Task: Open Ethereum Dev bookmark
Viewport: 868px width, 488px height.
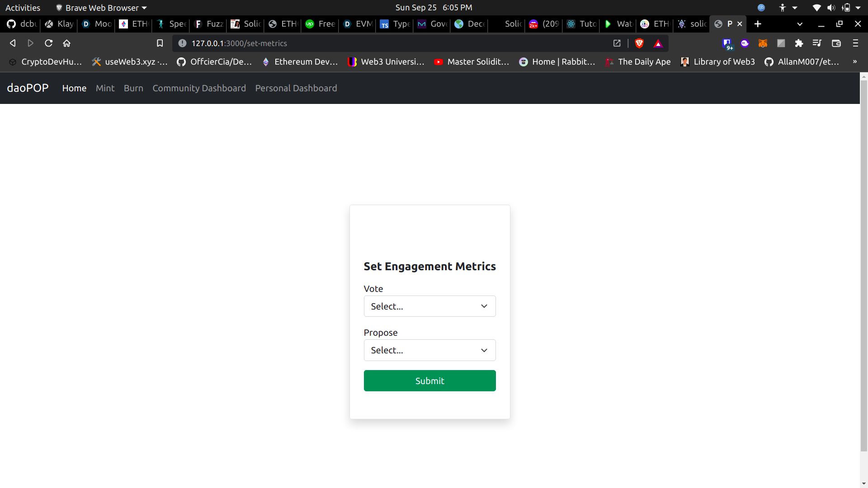Action: tap(300, 61)
